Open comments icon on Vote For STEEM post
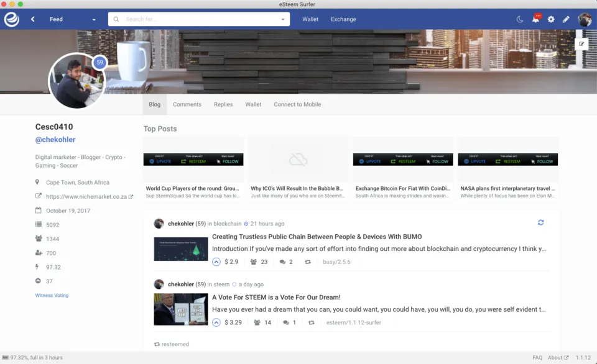Viewport: 597px width, 364px height. [286, 322]
